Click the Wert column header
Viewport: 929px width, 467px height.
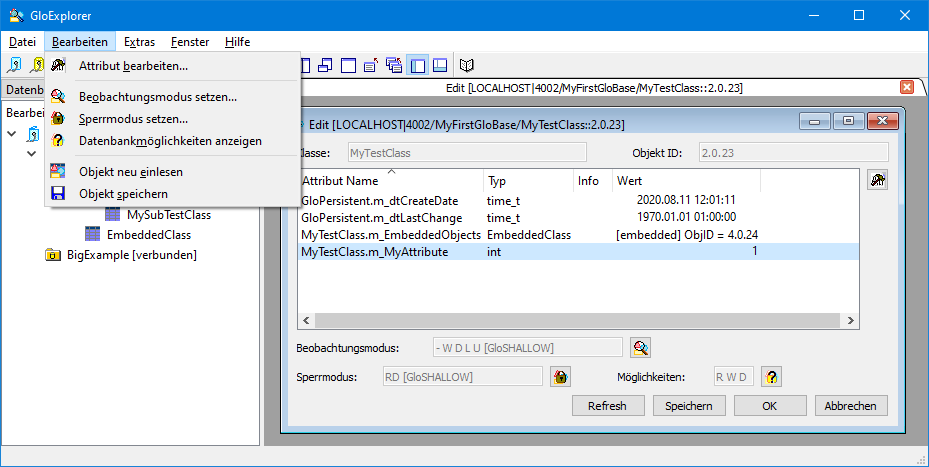coord(686,181)
